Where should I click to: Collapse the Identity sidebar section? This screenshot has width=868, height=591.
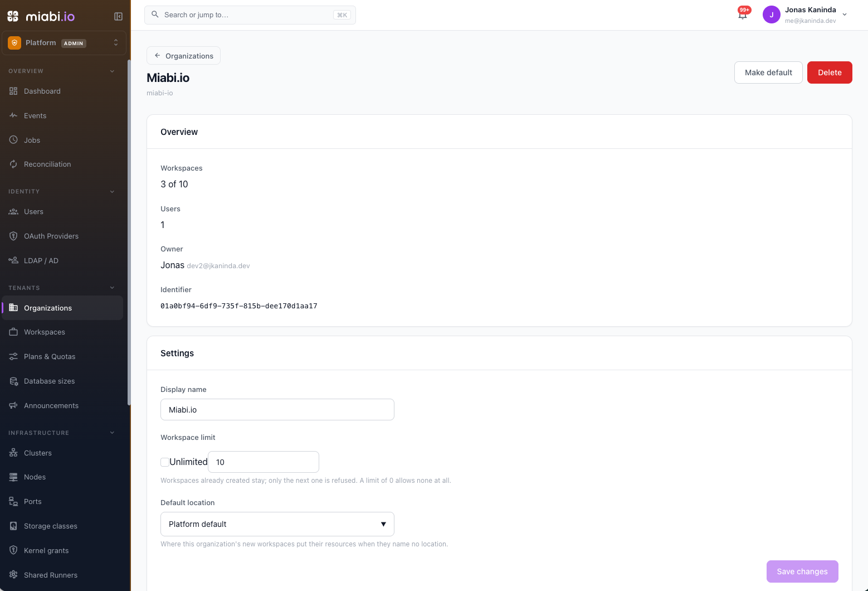point(112,191)
